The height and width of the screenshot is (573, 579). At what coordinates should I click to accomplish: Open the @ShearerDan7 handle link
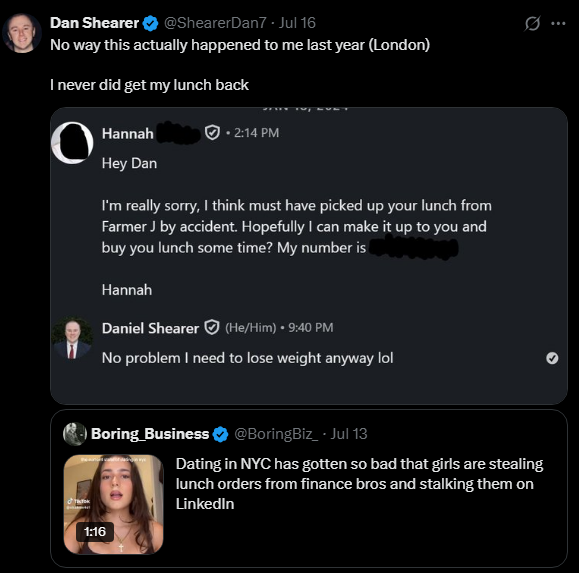pyautogui.click(x=215, y=23)
